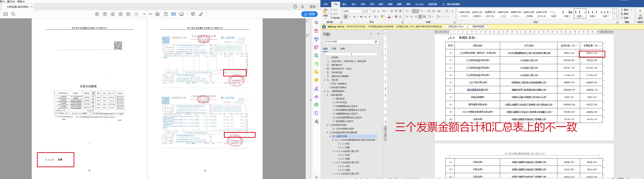Viewport: 644px width, 179px height.
Task: Toggle italic formatting in the Word ribbon
Action: click(x=350, y=17)
